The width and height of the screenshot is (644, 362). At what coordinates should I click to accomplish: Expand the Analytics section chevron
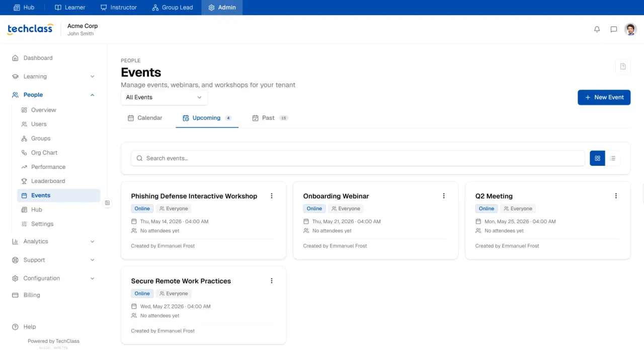coord(92,241)
